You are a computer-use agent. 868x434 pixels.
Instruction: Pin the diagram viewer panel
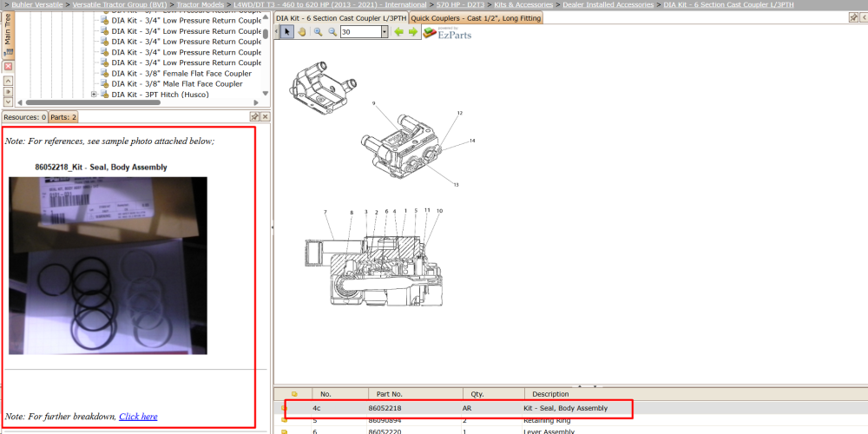coord(853,17)
